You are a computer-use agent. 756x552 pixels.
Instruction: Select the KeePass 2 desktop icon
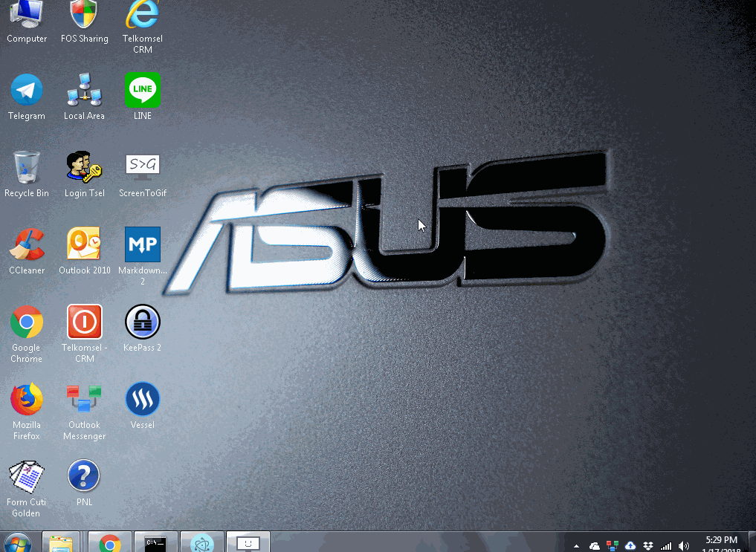142,328
